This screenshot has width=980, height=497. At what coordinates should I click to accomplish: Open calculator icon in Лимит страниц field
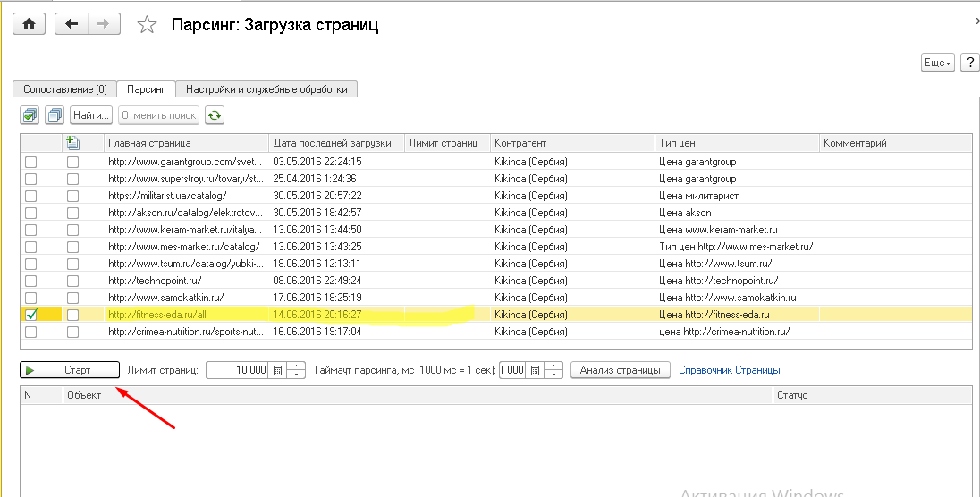coord(278,370)
